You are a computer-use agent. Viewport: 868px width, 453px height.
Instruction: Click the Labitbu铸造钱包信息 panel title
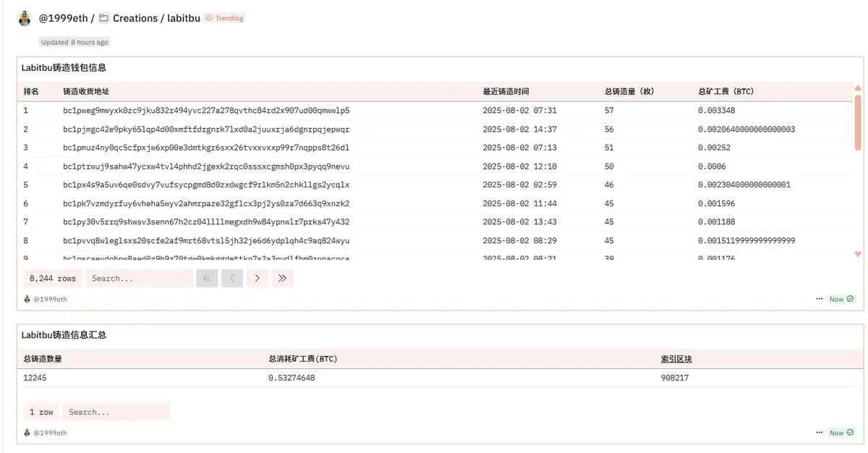[x=64, y=68]
